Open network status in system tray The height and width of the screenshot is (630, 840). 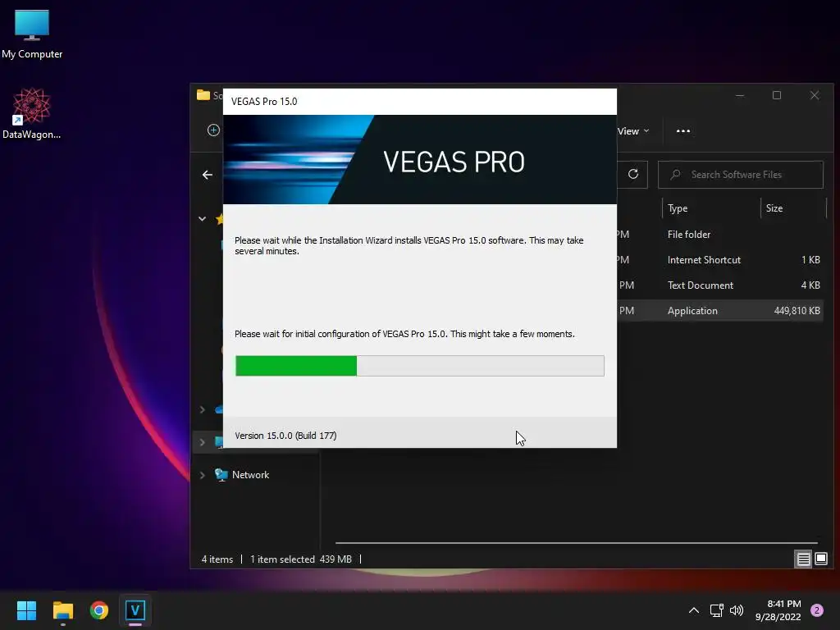(716, 610)
